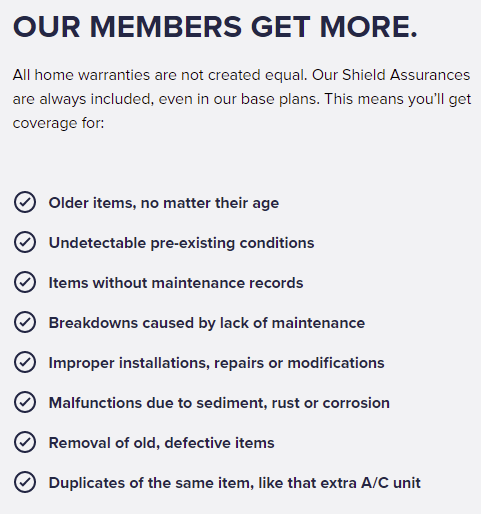Select the checkmark icon for maintenance records item

25,282
